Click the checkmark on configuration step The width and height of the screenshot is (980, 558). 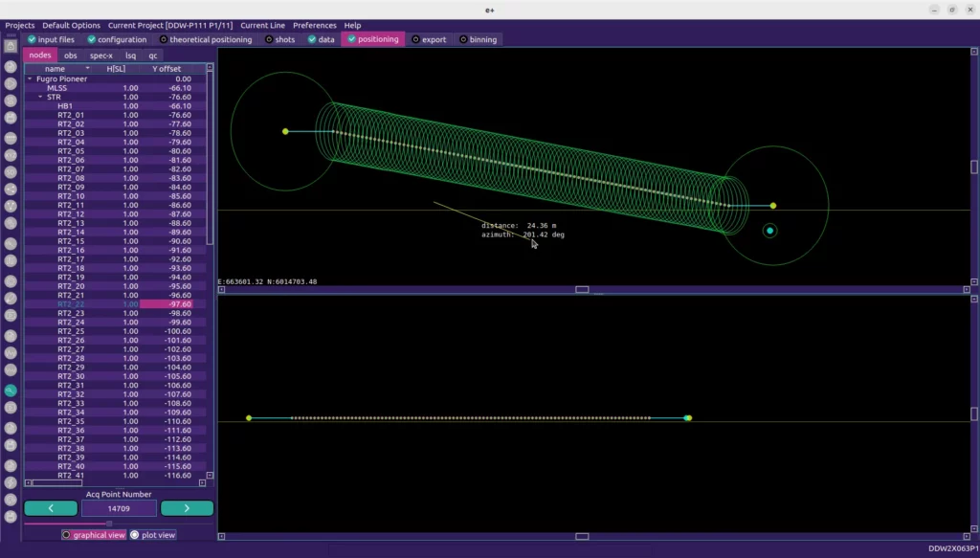tap(91, 39)
